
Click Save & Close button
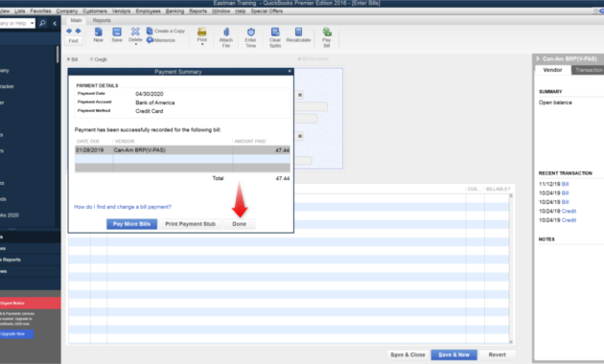point(407,354)
